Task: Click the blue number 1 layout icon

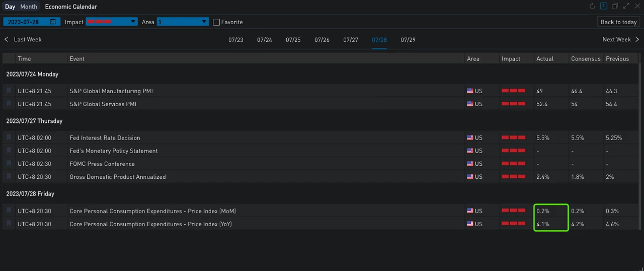Action: tap(603, 7)
